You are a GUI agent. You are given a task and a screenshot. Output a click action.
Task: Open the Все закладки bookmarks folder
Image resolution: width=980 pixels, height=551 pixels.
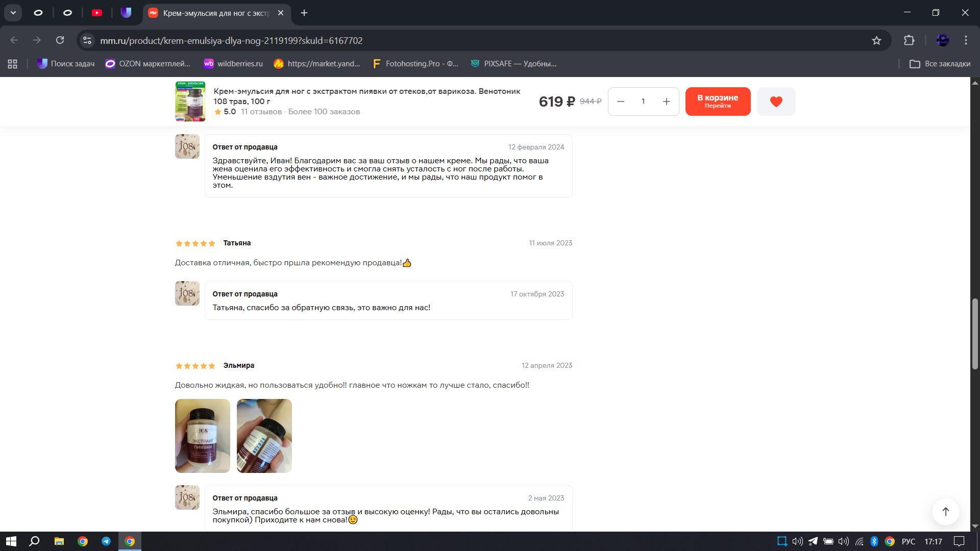pyautogui.click(x=940, y=64)
